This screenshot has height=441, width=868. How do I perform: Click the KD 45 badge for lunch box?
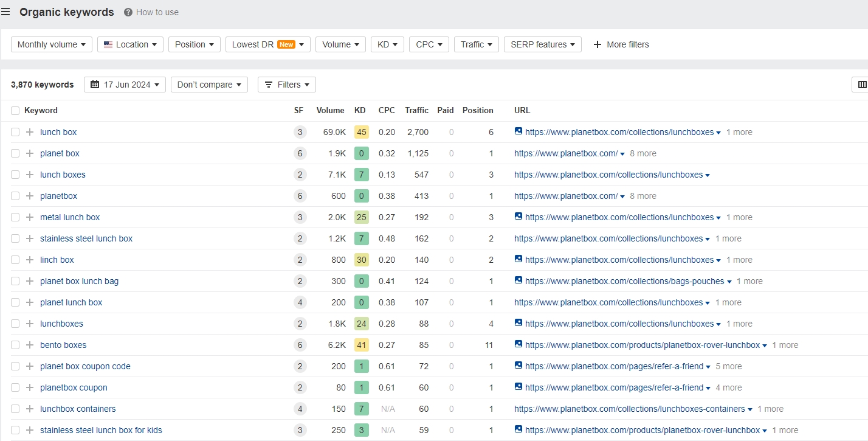pyautogui.click(x=362, y=132)
